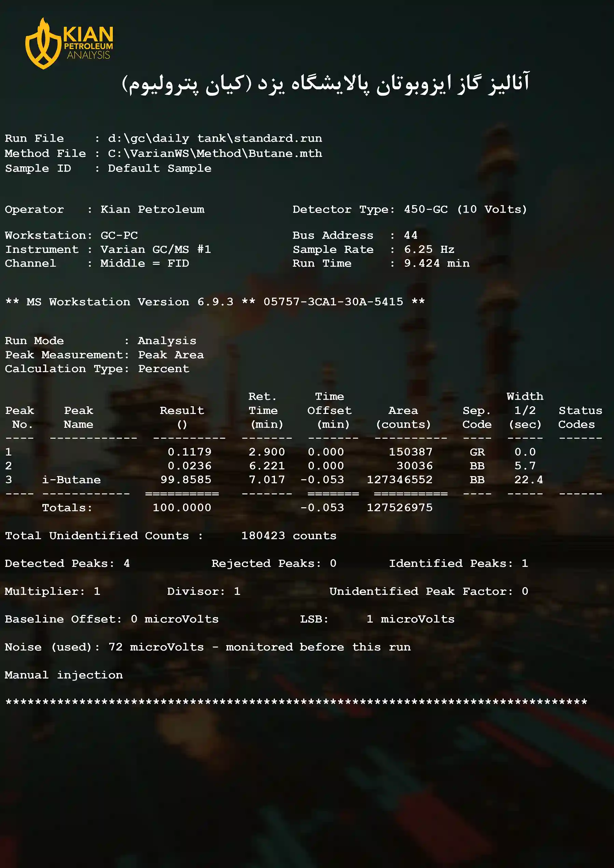
Task: Click the Totals area value 127526975
Action: click(399, 508)
